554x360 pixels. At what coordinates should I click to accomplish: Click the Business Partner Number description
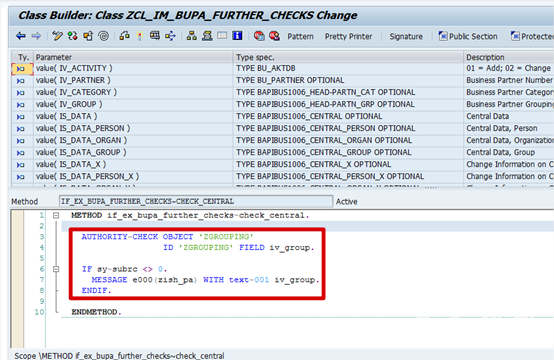(x=509, y=81)
